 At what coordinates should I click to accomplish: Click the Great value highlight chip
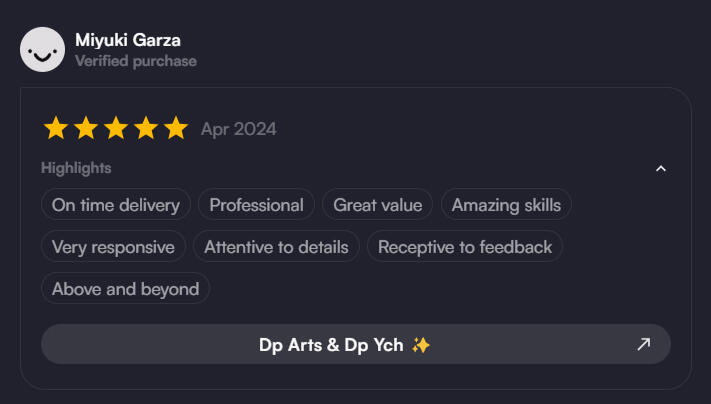tap(378, 205)
